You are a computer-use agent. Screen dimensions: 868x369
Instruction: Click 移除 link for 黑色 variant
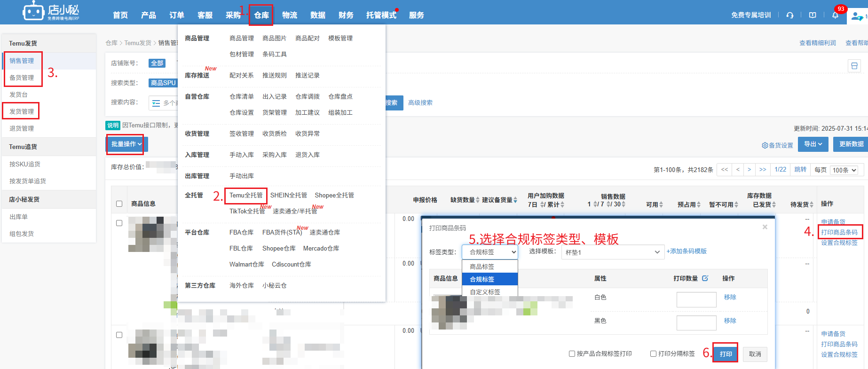click(x=730, y=321)
